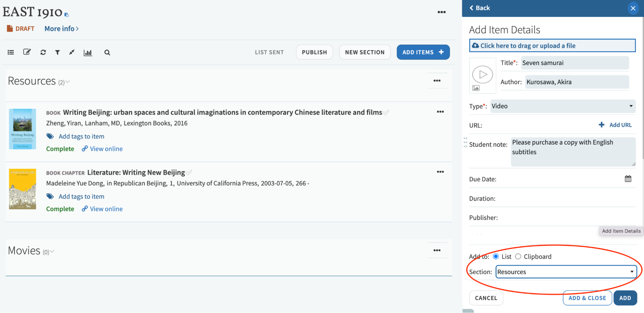
Task: Click the Student note text area
Action: (573, 151)
